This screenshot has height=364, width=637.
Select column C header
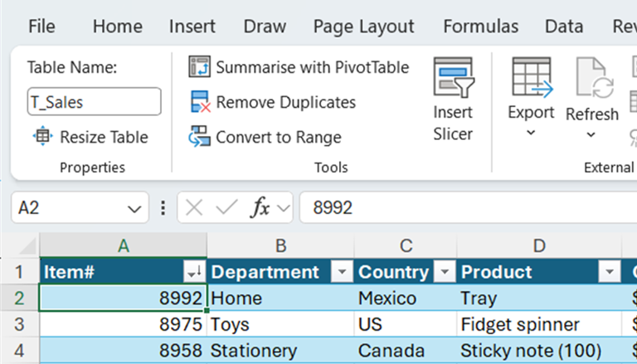pos(406,245)
